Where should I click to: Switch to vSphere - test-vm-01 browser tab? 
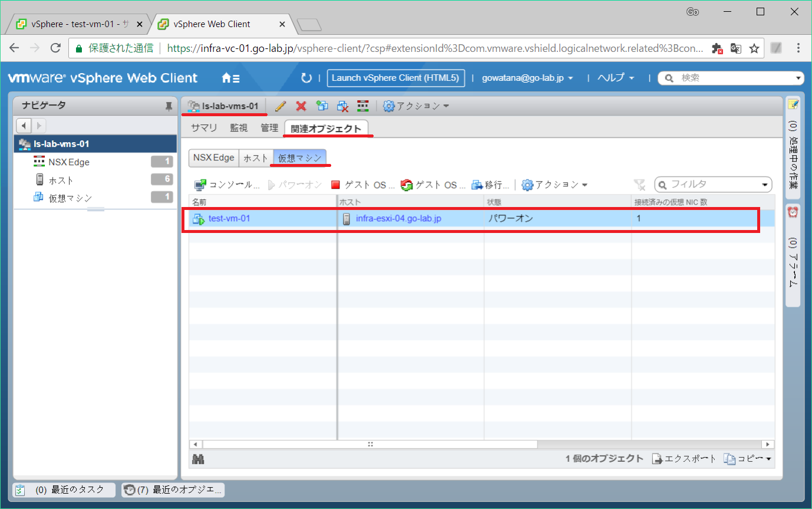(78, 24)
